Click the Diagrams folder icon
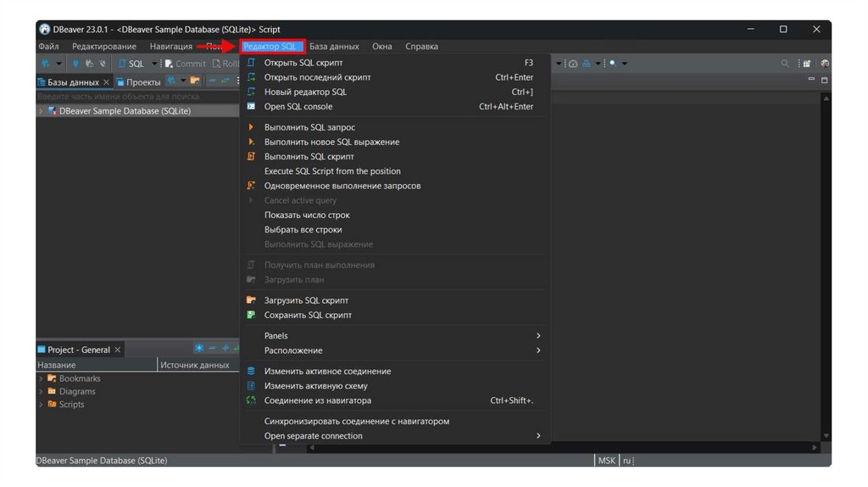The height and width of the screenshot is (487, 868). coord(52,391)
